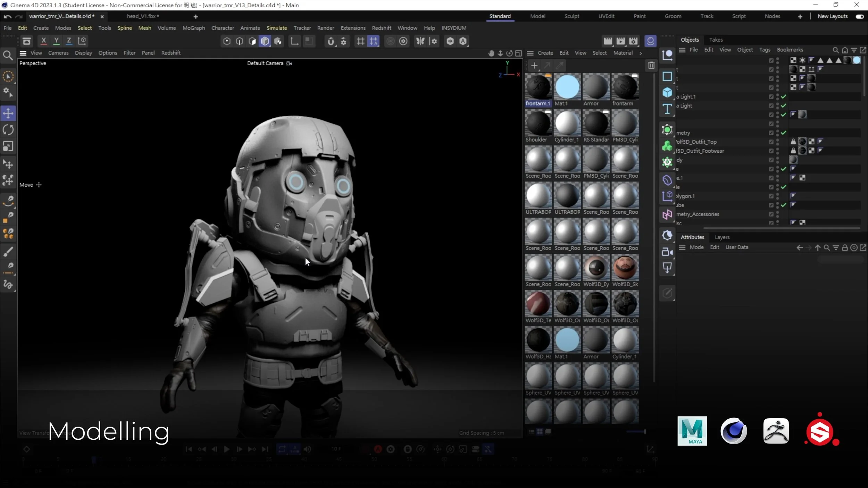Click the delete material trash icon
The height and width of the screenshot is (488, 868).
click(651, 65)
